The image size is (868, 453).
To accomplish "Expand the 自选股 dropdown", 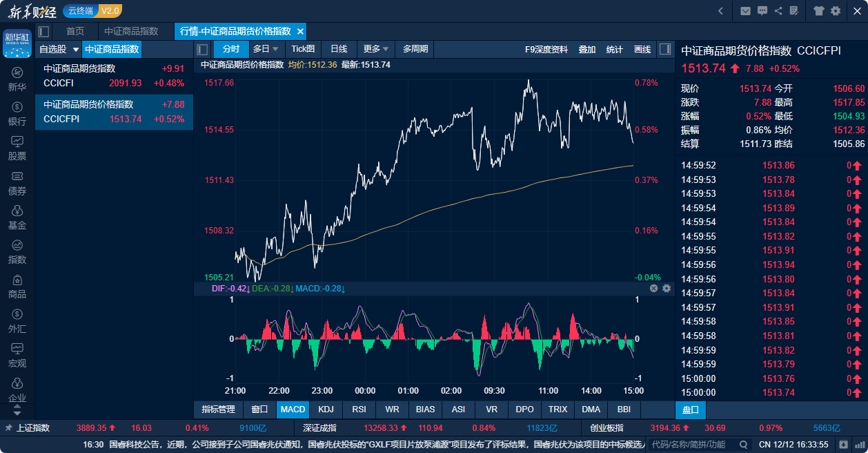I will coord(76,50).
